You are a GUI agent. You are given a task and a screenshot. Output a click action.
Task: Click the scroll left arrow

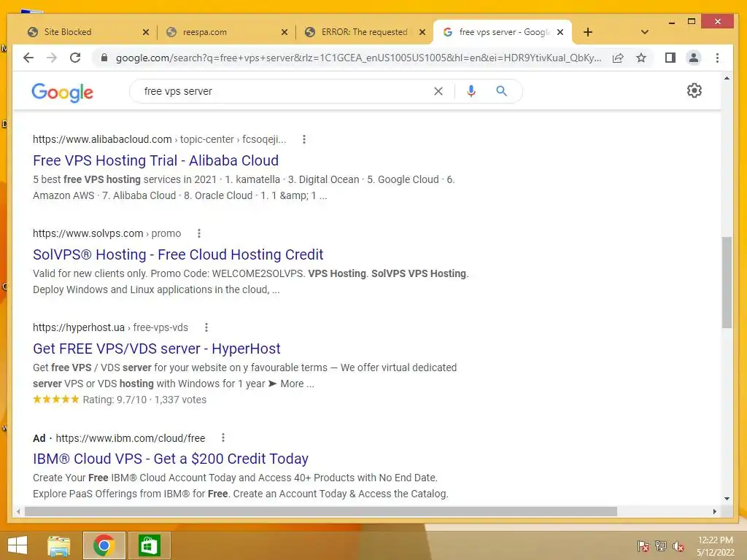18,511
